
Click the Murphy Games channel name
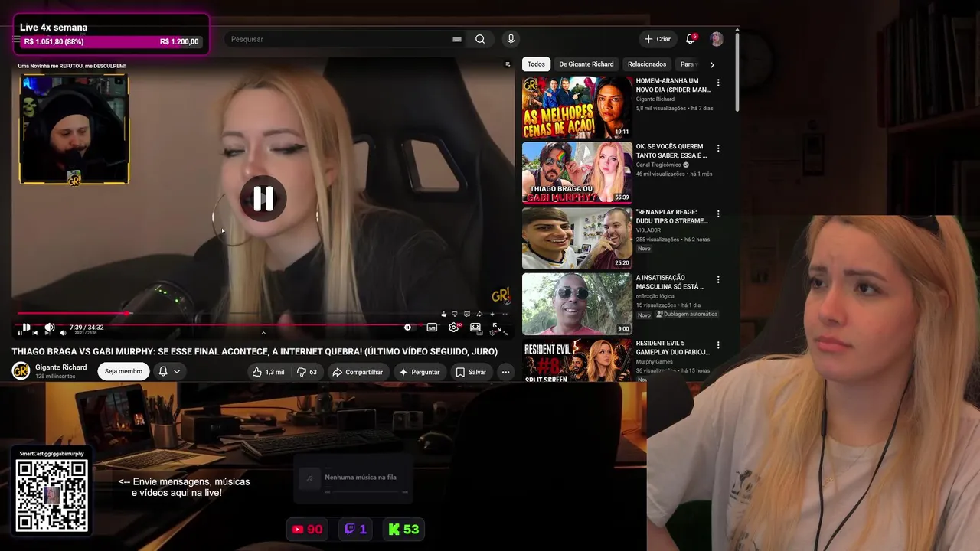(655, 362)
